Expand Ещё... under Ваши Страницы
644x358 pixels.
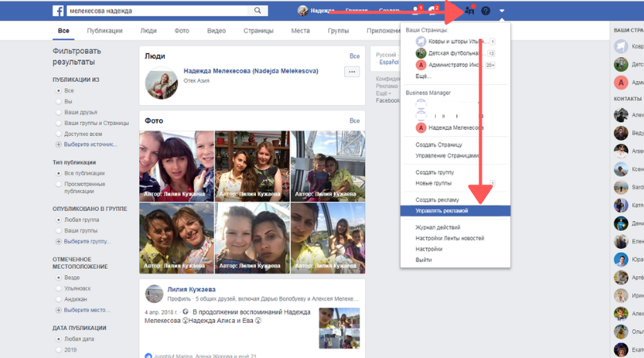(x=423, y=76)
